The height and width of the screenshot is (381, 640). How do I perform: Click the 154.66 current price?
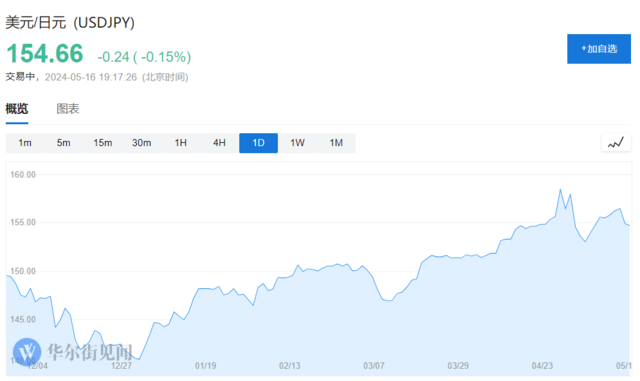tap(45, 53)
